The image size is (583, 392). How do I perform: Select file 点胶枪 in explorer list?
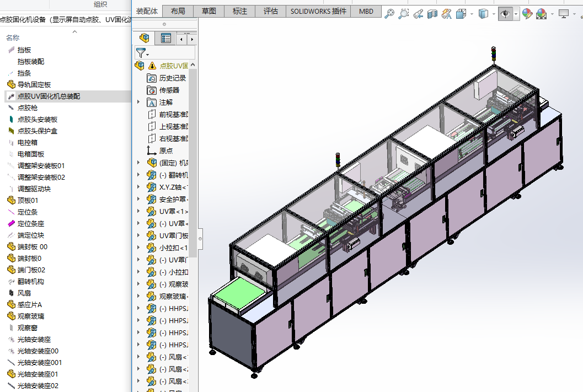28,108
